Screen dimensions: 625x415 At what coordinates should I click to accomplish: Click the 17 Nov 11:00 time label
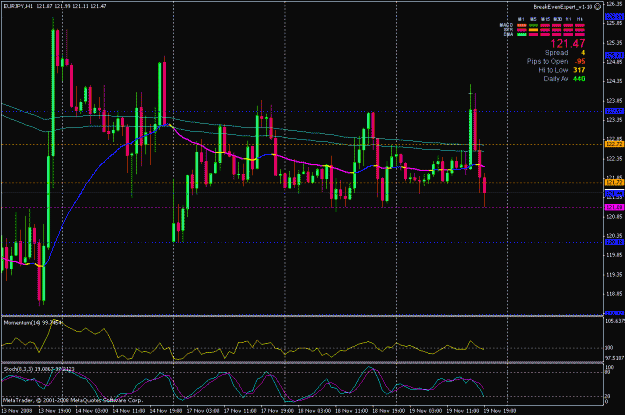coord(240,411)
